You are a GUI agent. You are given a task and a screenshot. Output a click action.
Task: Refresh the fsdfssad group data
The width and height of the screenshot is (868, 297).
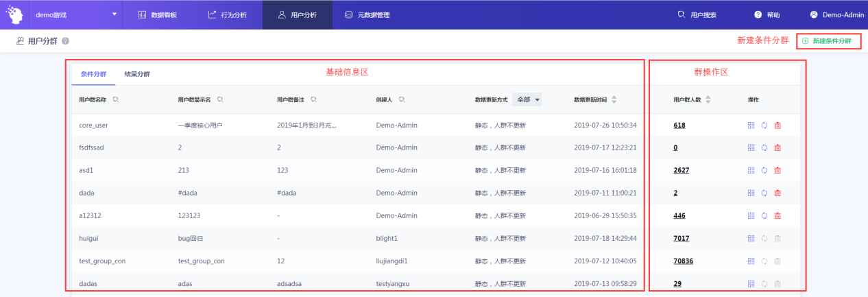click(764, 147)
